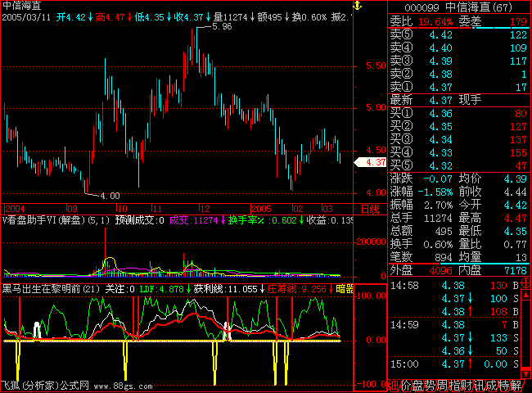The height and width of the screenshot is (393, 532).
Task: Click the 换手率 0.602 readout
Action: 265,220
